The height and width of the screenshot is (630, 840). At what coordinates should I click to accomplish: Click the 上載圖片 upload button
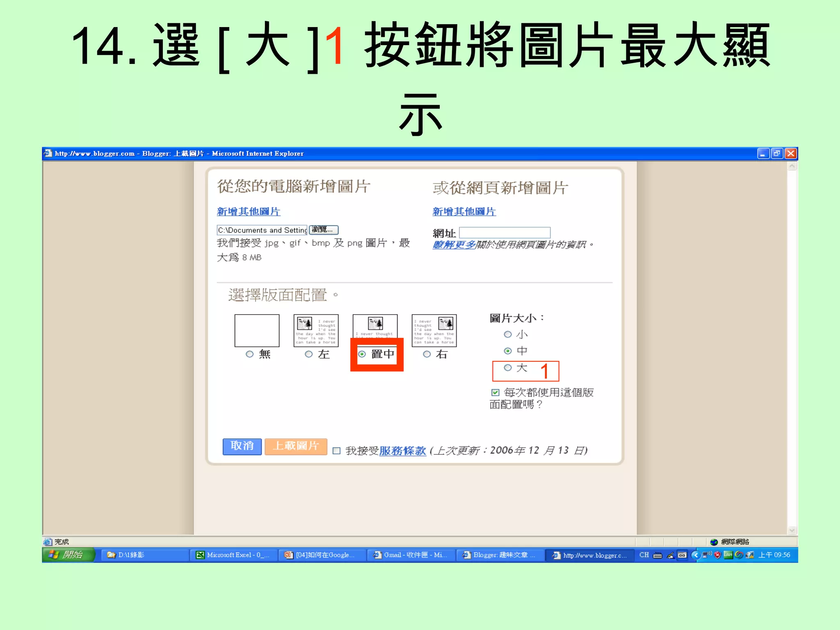point(296,446)
